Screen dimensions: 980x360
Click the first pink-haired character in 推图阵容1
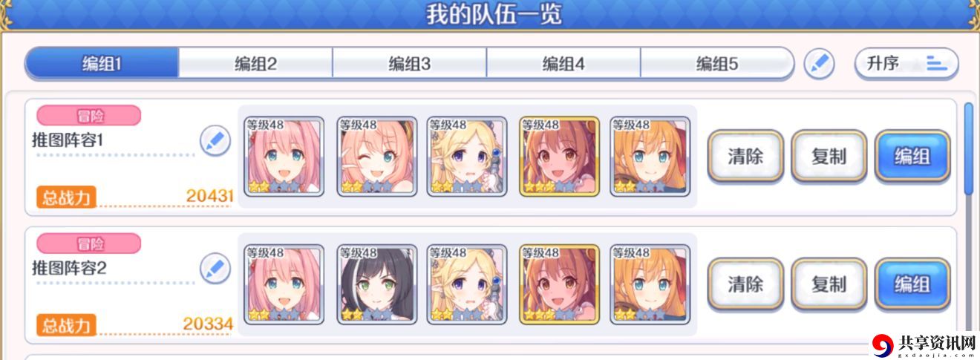[x=284, y=156]
